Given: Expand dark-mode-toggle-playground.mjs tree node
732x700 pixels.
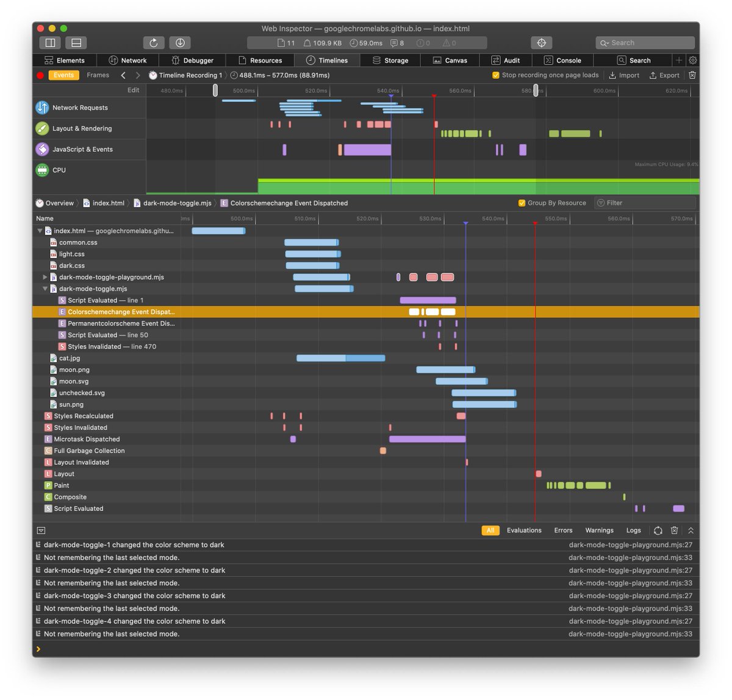Looking at the screenshot, I should (45, 277).
